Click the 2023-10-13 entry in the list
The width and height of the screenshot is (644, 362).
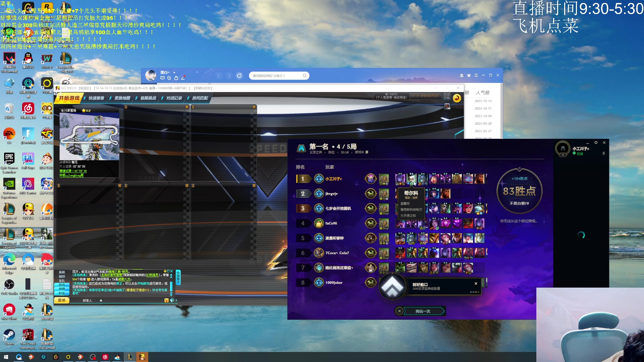pos(483,101)
